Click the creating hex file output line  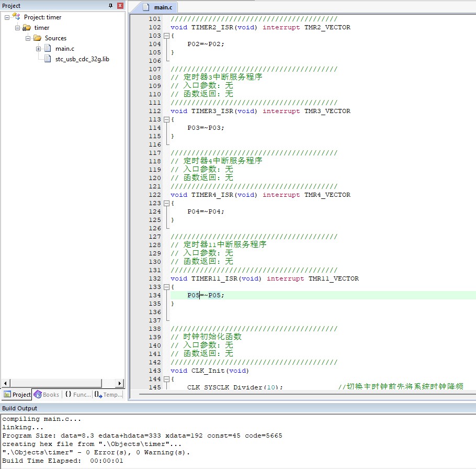point(92,444)
